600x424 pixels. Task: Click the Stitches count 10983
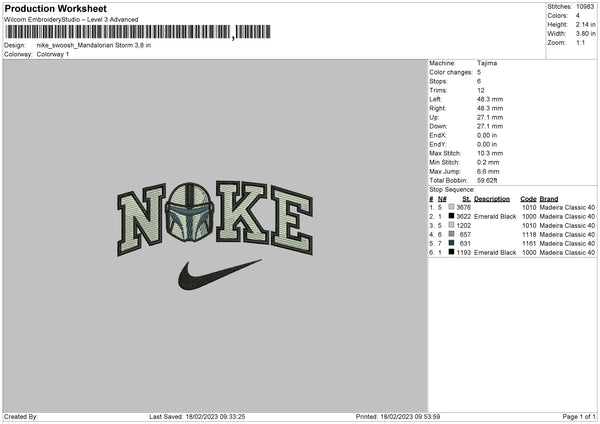pyautogui.click(x=585, y=7)
